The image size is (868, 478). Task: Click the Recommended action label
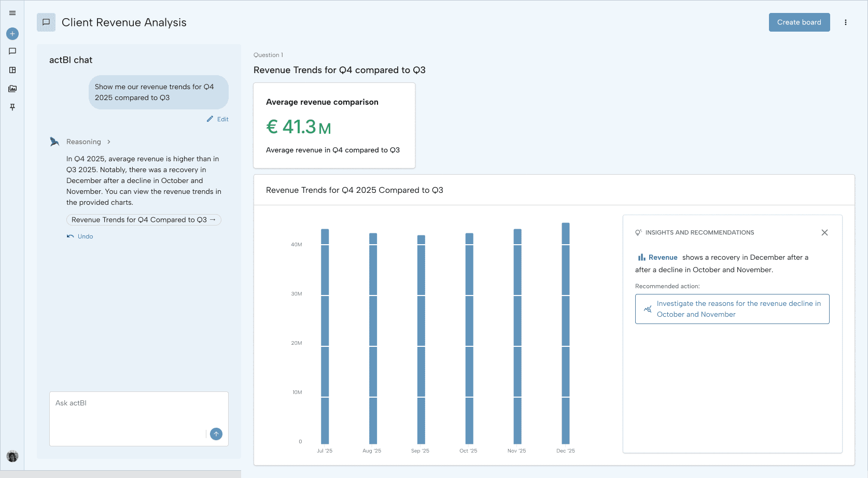click(x=667, y=286)
